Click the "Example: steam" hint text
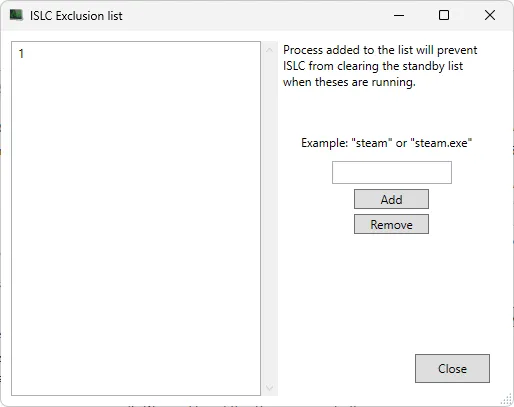514x407 pixels. tap(386, 143)
